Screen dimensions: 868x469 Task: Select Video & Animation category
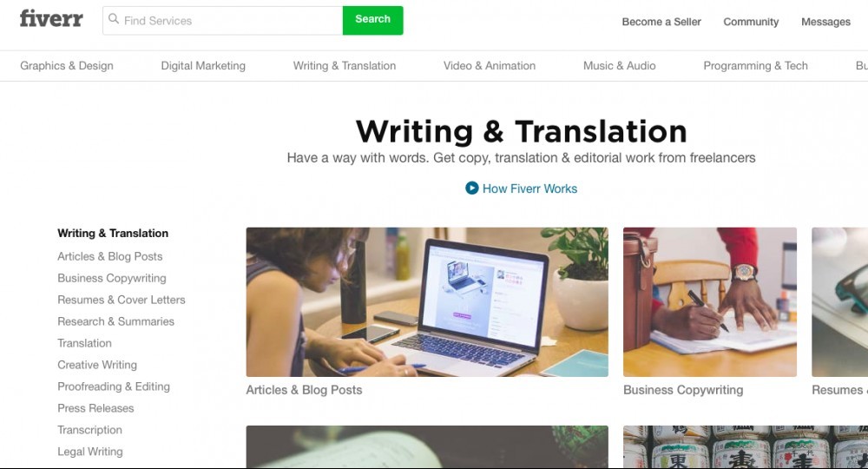pyautogui.click(x=490, y=66)
